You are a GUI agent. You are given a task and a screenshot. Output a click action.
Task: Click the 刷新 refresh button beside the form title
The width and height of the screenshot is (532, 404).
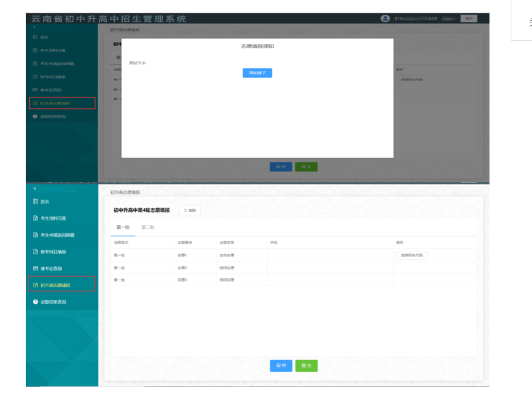(x=190, y=211)
